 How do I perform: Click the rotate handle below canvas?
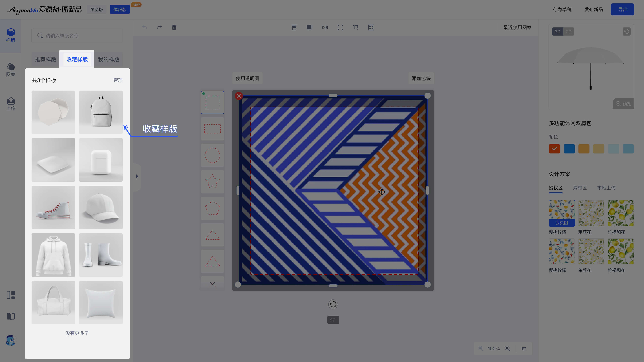click(x=333, y=304)
